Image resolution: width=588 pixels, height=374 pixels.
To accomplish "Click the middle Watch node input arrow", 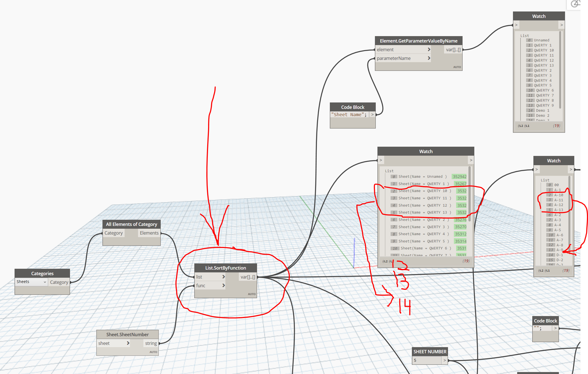I will pos(381,160).
